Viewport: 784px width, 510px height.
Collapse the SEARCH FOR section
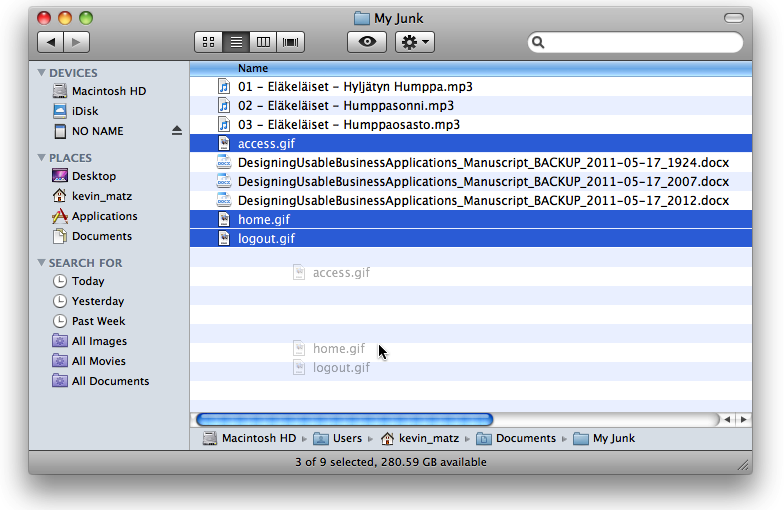tap(42, 262)
